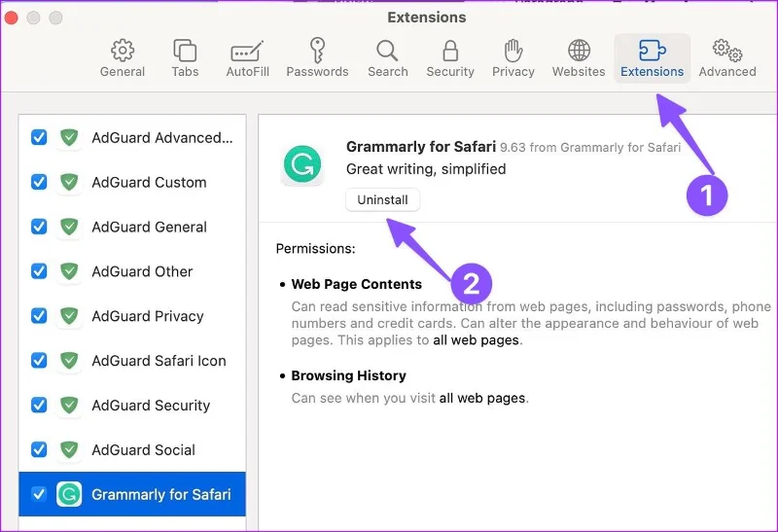778x532 pixels.
Task: Select the Grammarly for Safari row text
Action: point(161,495)
